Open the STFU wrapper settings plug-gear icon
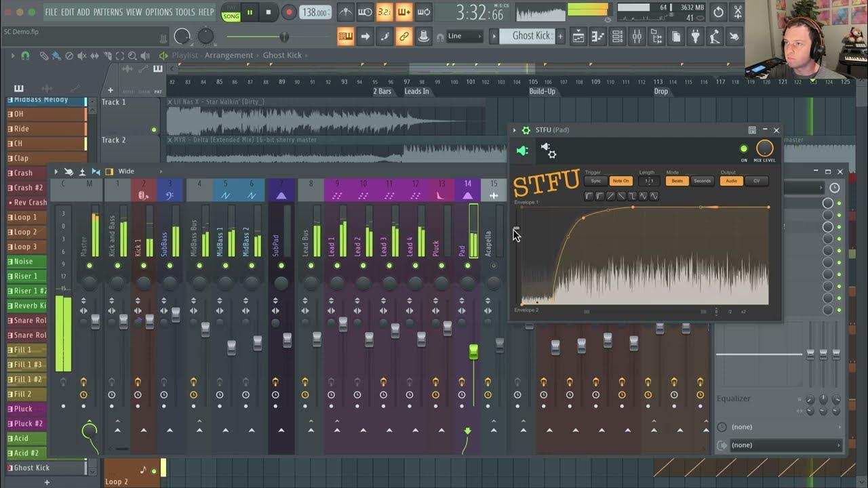This screenshot has height=488, width=868. (x=548, y=150)
